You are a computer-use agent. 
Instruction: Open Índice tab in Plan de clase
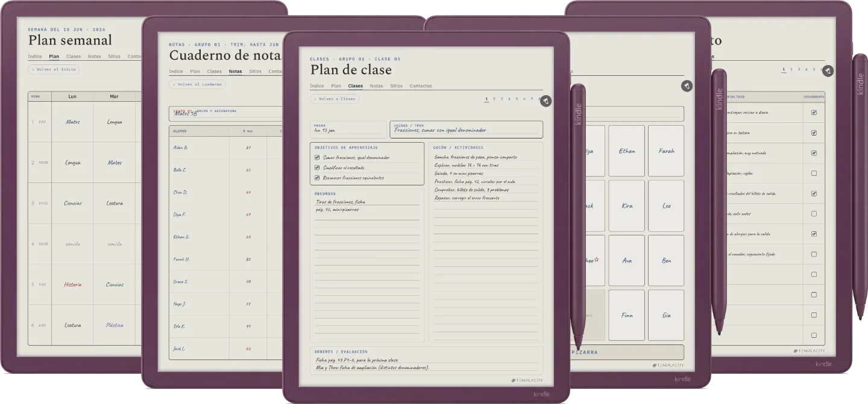click(x=317, y=86)
